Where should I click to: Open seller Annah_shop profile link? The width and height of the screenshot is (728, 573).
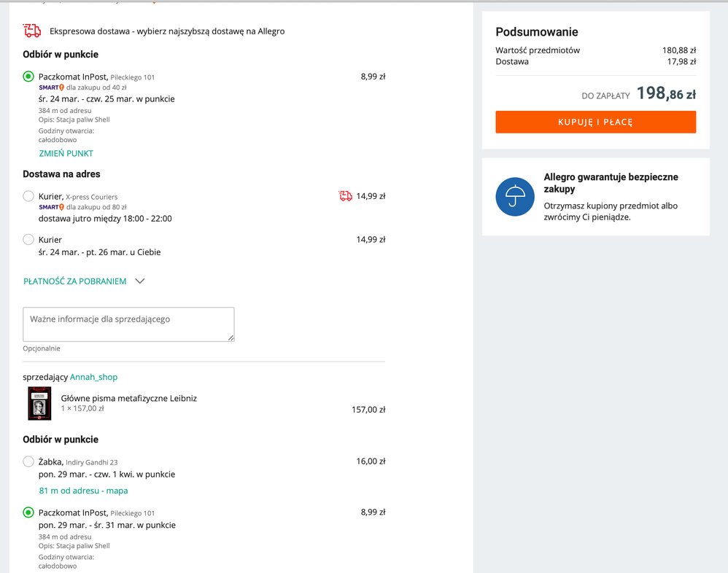coord(93,377)
